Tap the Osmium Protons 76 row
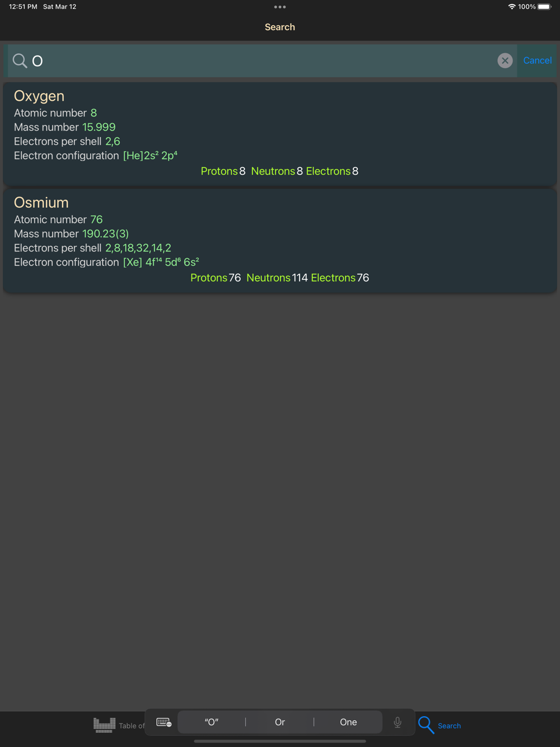The height and width of the screenshot is (747, 560). 216,278
